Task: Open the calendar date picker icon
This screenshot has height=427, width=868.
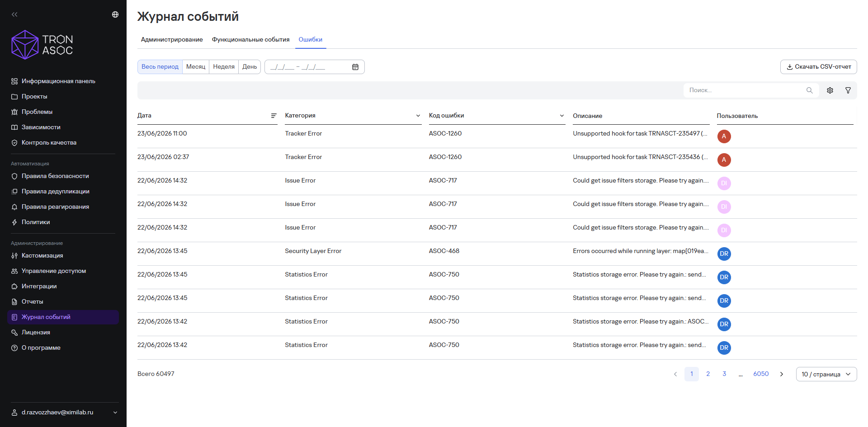Action: [x=355, y=67]
